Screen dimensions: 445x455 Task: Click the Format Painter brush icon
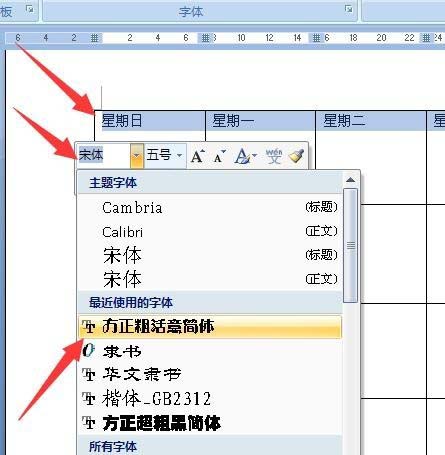296,156
